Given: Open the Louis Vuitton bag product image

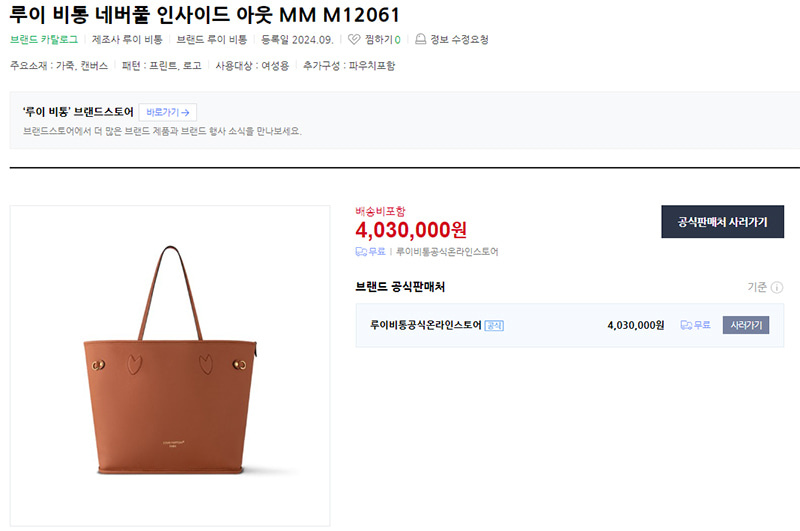Looking at the screenshot, I should pyautogui.click(x=170, y=365).
